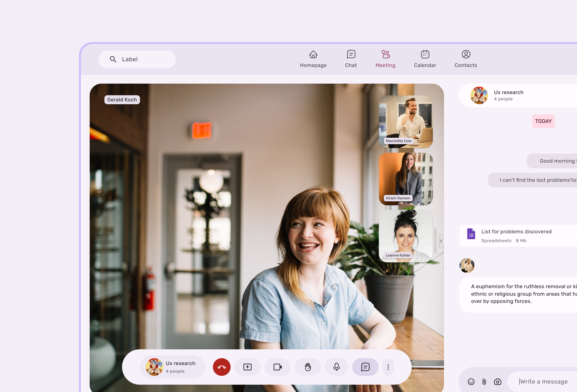Click the Homepage house icon
Image resolution: width=577 pixels, height=392 pixels.
(313, 54)
